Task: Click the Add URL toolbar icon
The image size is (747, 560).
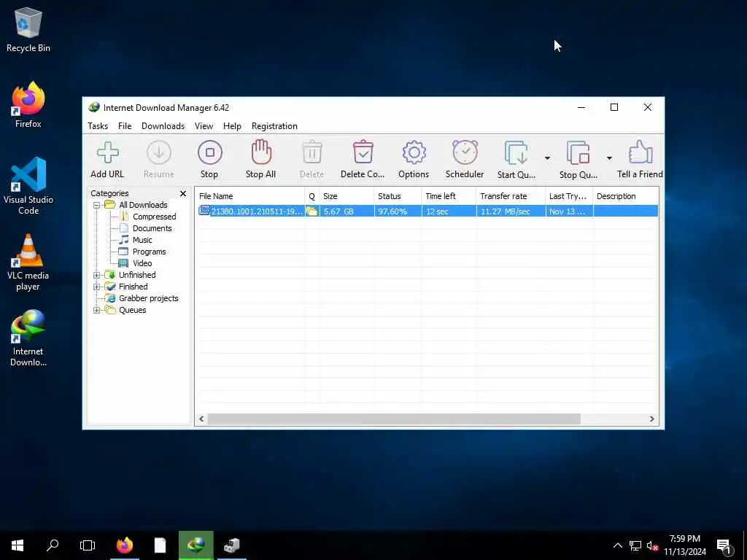Action: [x=108, y=153]
